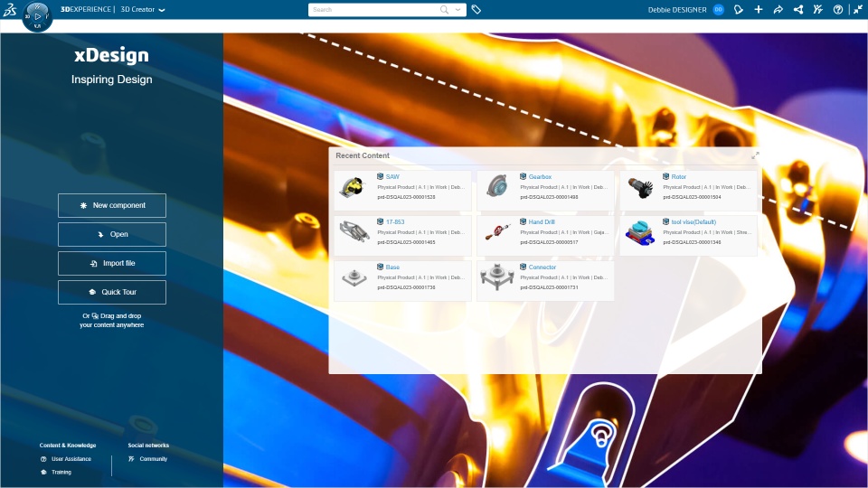
Task: Start the Quick Tour
Action: click(112, 292)
